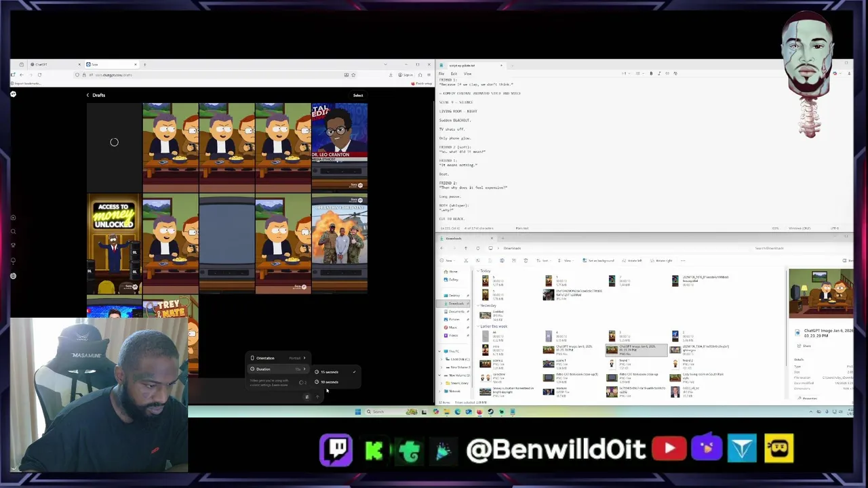Open the Sort dropdown in Explorer

point(544,260)
